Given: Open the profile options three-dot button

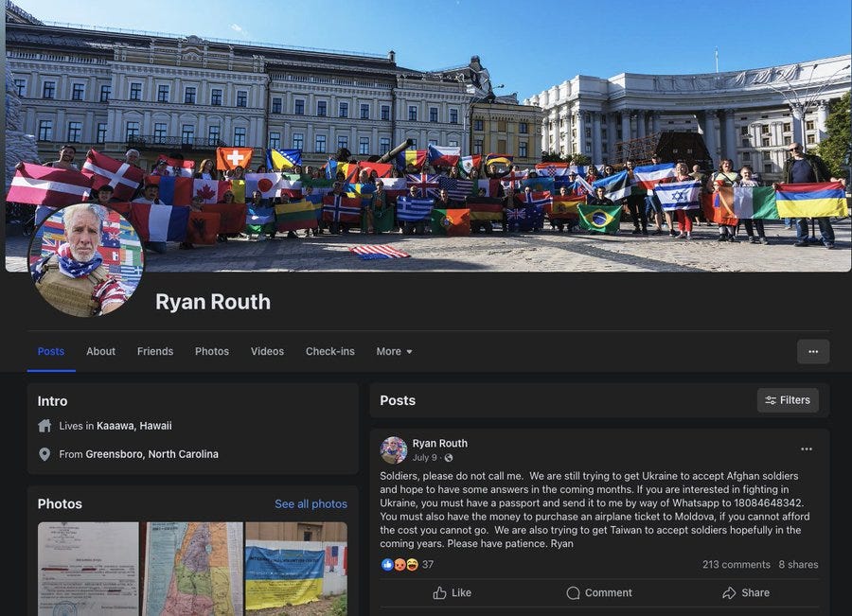Looking at the screenshot, I should [813, 351].
